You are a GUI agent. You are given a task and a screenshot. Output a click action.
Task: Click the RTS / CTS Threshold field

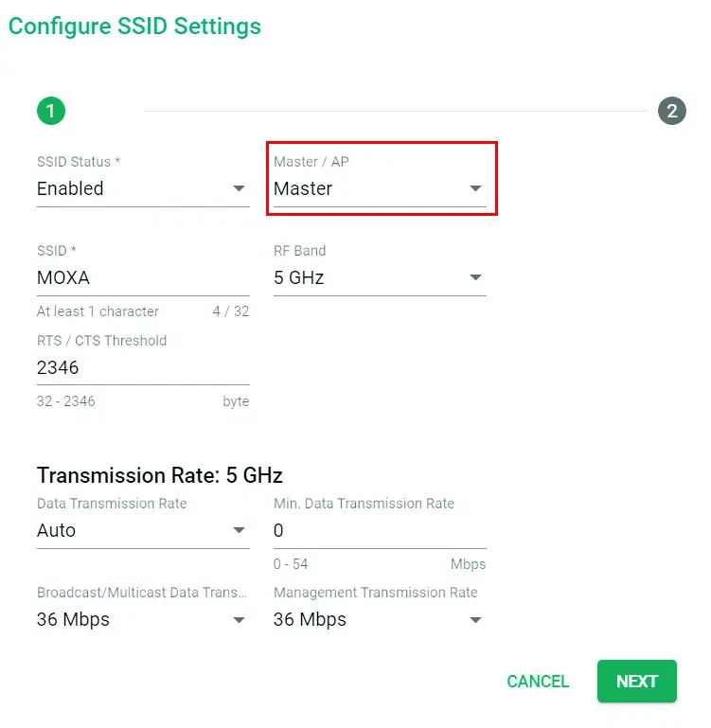[x=142, y=367]
